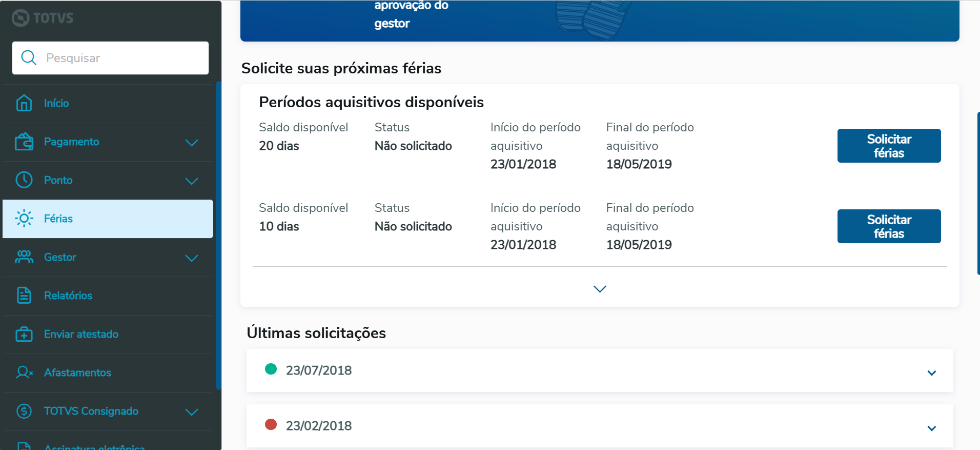
Task: Show more available acquisition periods
Action: tap(600, 289)
